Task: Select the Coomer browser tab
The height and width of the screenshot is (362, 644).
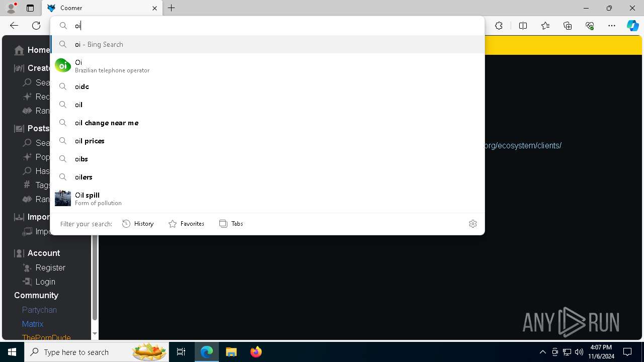Action: 102,8
